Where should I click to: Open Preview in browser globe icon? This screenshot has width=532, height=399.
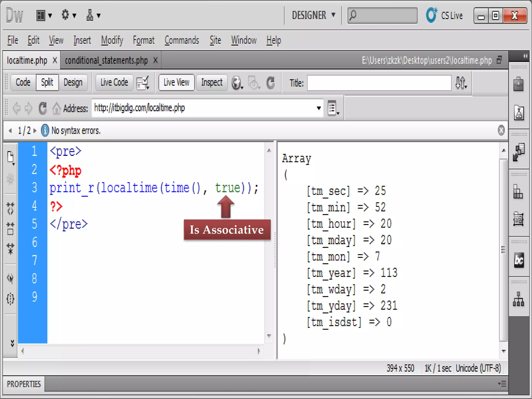coord(237,83)
